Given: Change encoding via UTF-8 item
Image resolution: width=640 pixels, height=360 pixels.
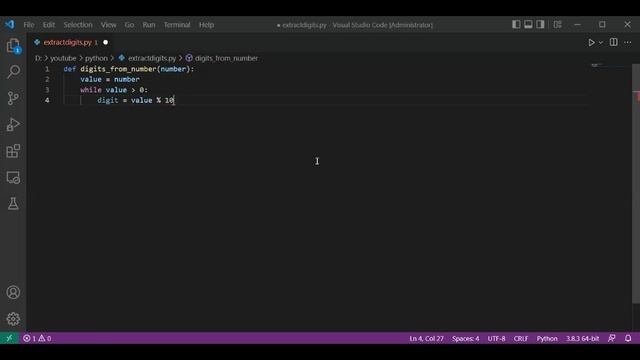Looking at the screenshot, I should point(496,338).
